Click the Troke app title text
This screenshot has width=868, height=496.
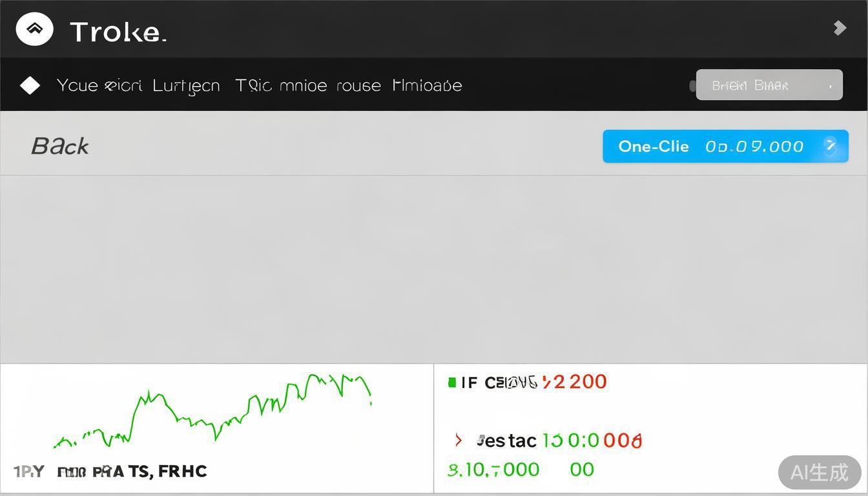[x=118, y=32]
